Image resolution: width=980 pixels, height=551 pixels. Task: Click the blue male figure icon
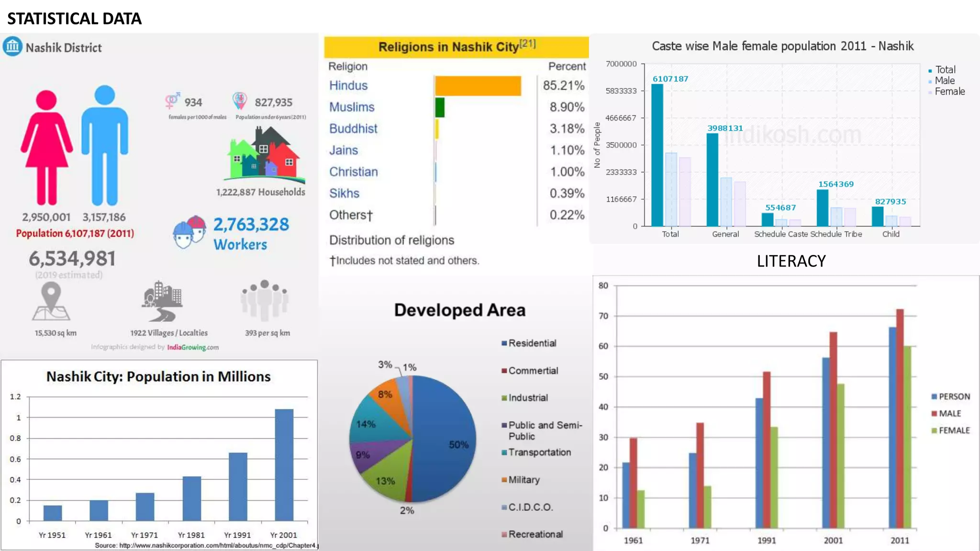[105, 145]
